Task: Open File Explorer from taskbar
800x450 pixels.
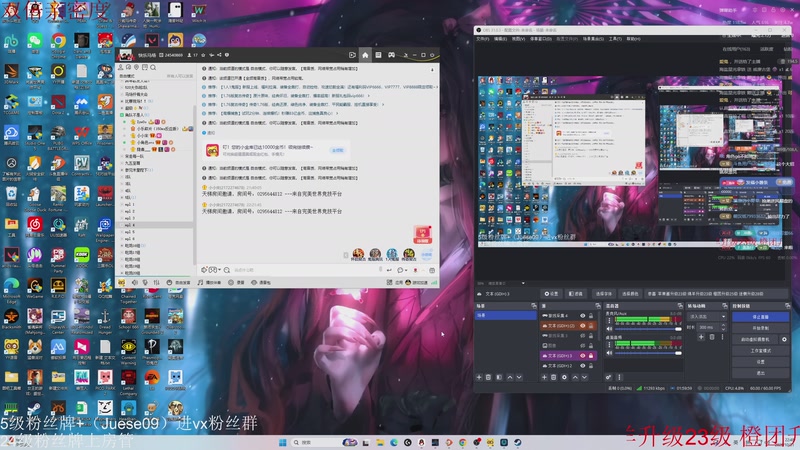Action: click(x=380, y=442)
